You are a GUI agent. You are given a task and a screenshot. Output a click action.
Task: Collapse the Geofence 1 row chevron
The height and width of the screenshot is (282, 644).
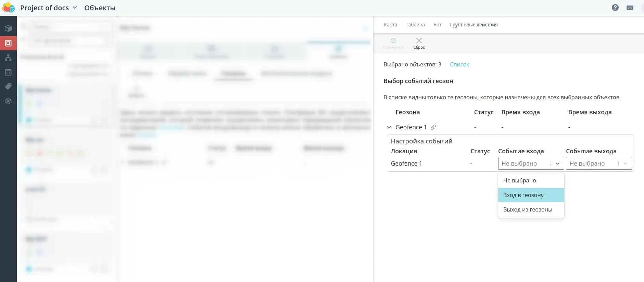389,127
